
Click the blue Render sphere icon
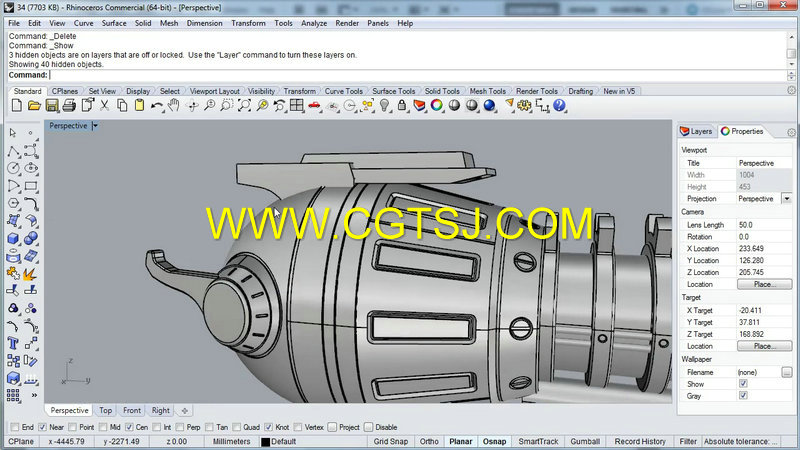[489, 106]
